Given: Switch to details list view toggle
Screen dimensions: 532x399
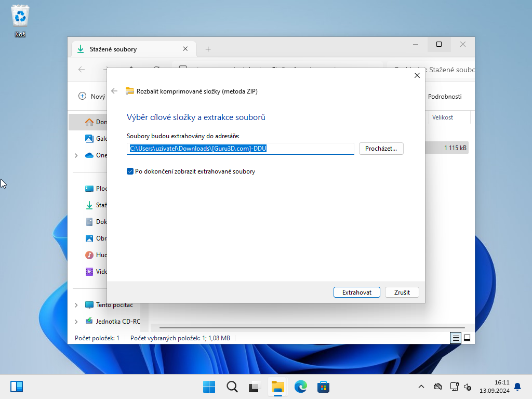Looking at the screenshot, I should click(x=456, y=338).
